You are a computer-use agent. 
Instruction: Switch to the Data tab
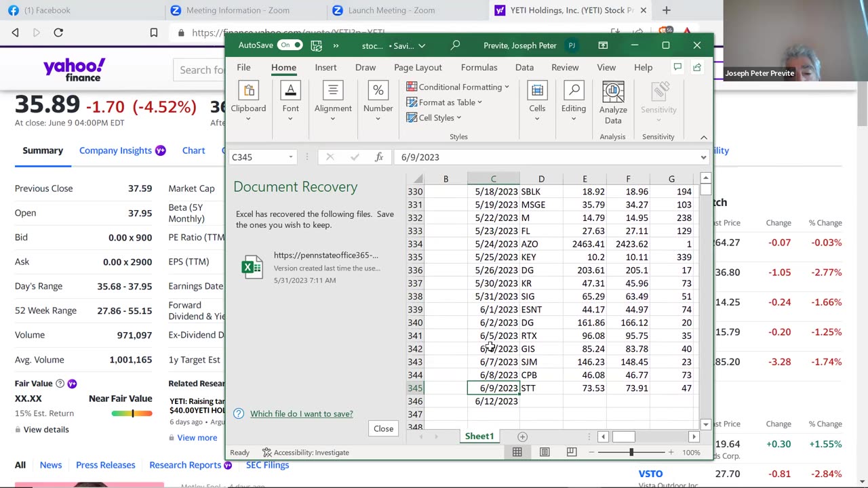click(x=524, y=67)
